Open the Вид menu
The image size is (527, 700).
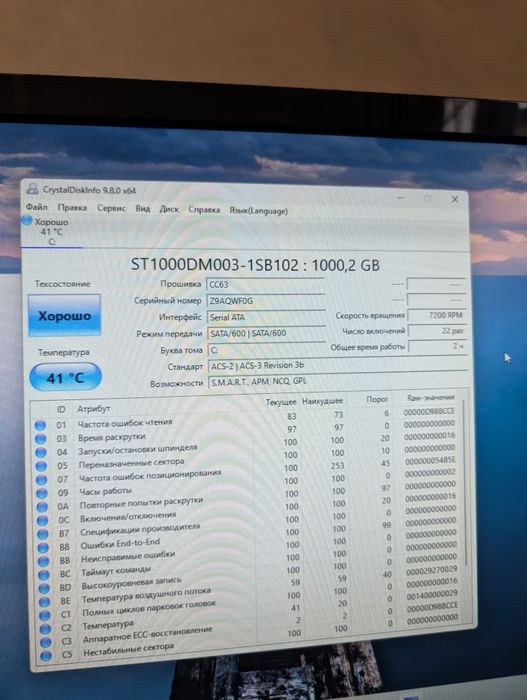(x=143, y=208)
